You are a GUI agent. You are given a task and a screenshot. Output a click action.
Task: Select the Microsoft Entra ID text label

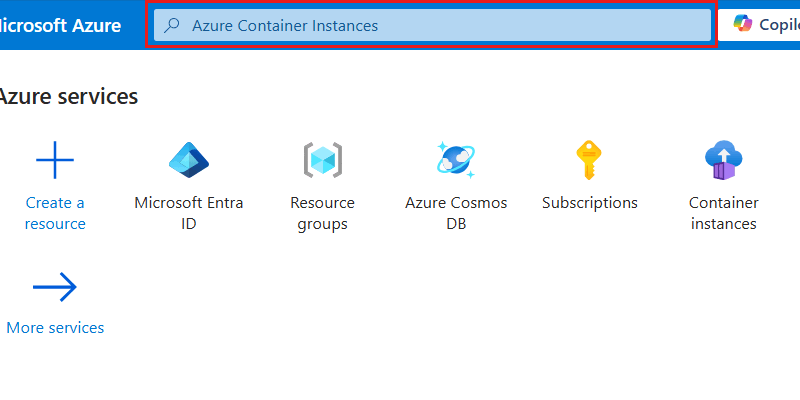tap(189, 213)
